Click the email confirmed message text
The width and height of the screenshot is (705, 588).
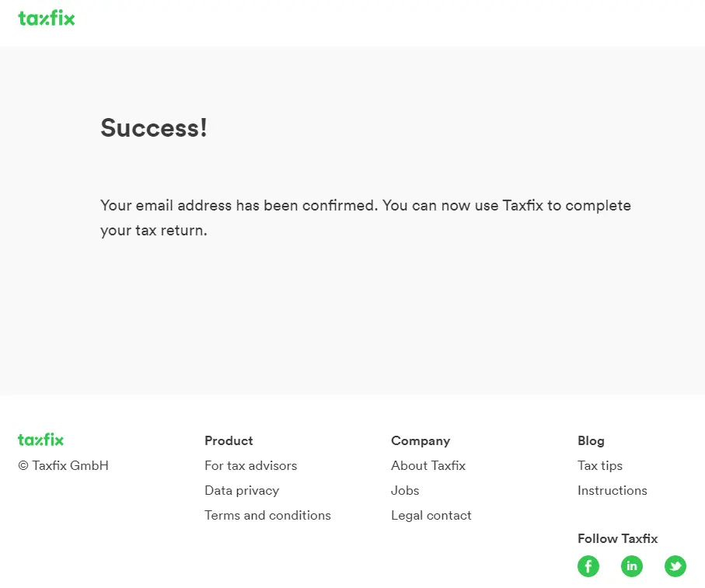pyautogui.click(x=365, y=217)
